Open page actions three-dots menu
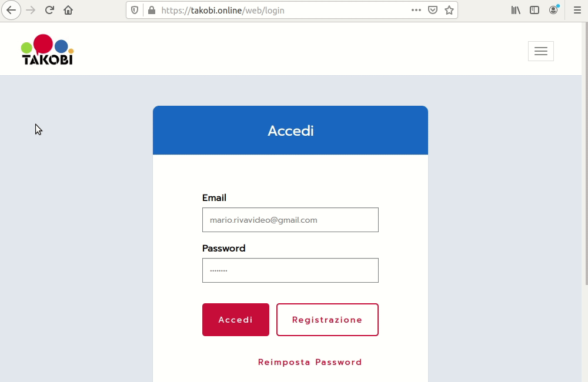The width and height of the screenshot is (588, 382). 416,10
